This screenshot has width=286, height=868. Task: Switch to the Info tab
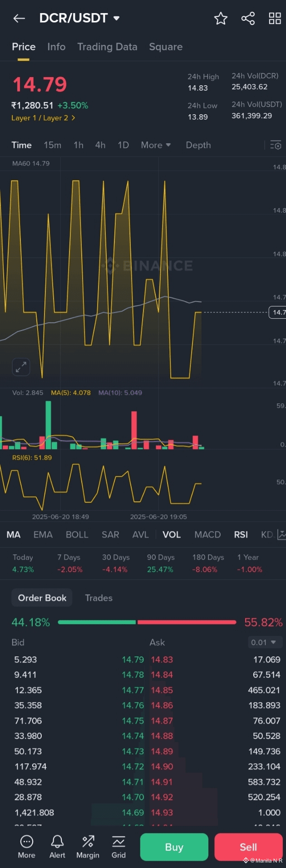[x=56, y=47]
